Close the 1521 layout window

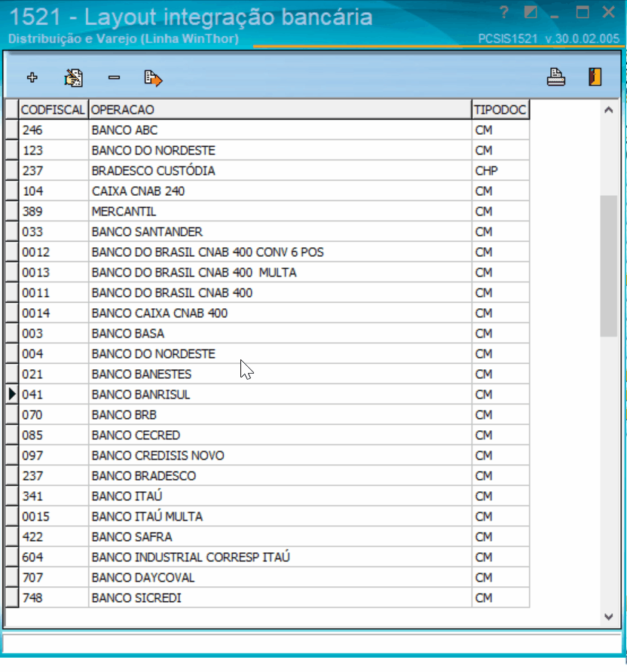pyautogui.click(x=609, y=12)
